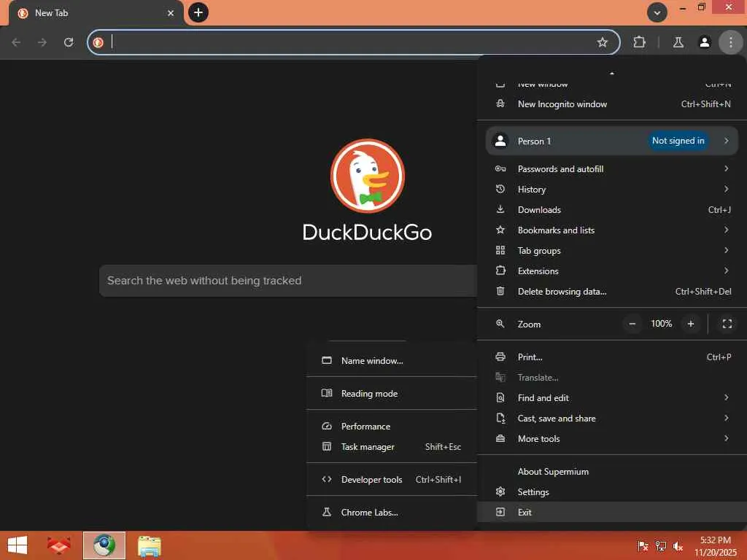Open the Person 1 profile entry
This screenshot has height=560, width=747.
click(612, 141)
